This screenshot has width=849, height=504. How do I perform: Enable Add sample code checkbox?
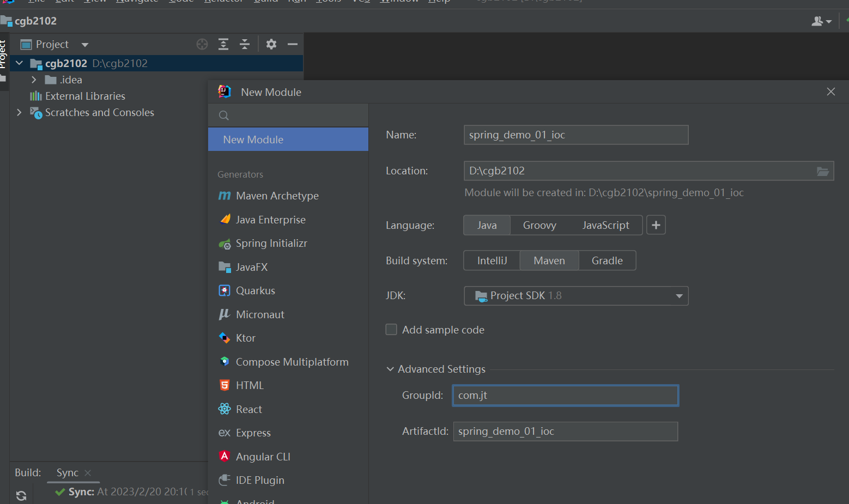click(x=391, y=330)
